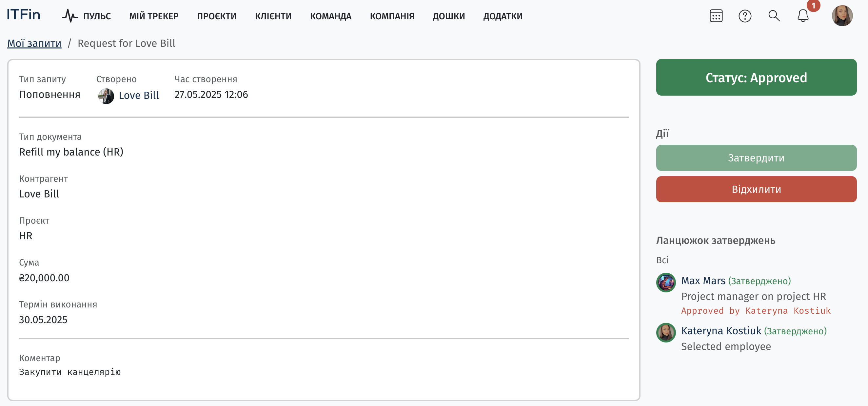Select 'Request for Love Bill' breadcrumb text
Image resolution: width=868 pixels, height=406 pixels.
(126, 43)
